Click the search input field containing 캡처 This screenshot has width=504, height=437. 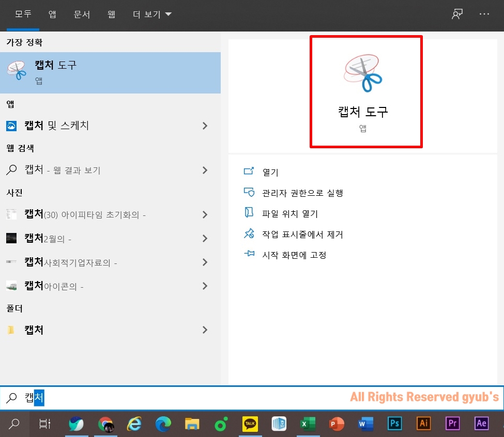pos(252,398)
